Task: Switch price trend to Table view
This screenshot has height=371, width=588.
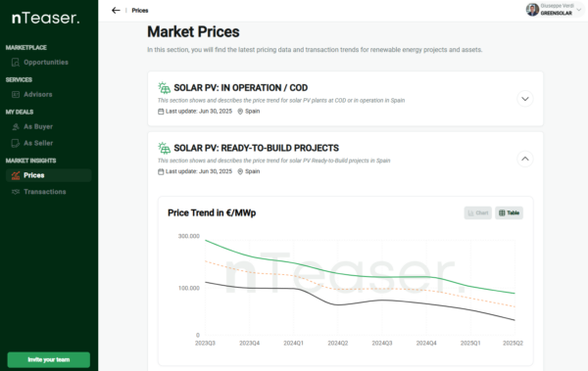Action: pos(509,212)
